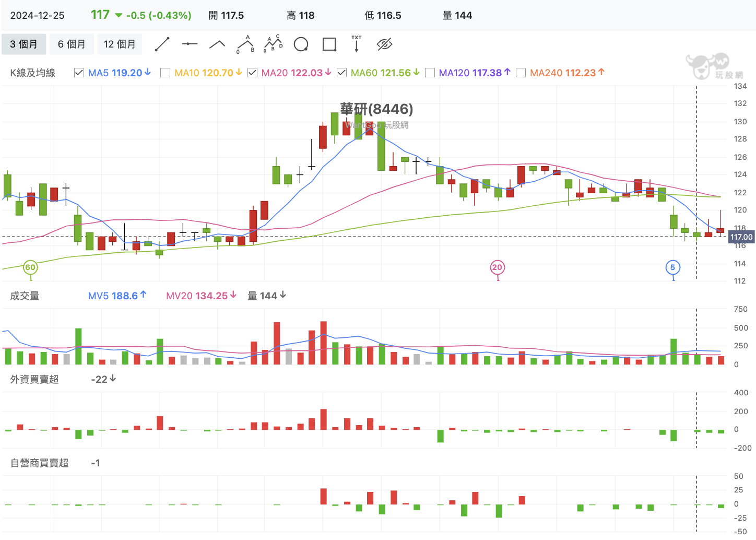Select the circle drawing tool

(301, 44)
